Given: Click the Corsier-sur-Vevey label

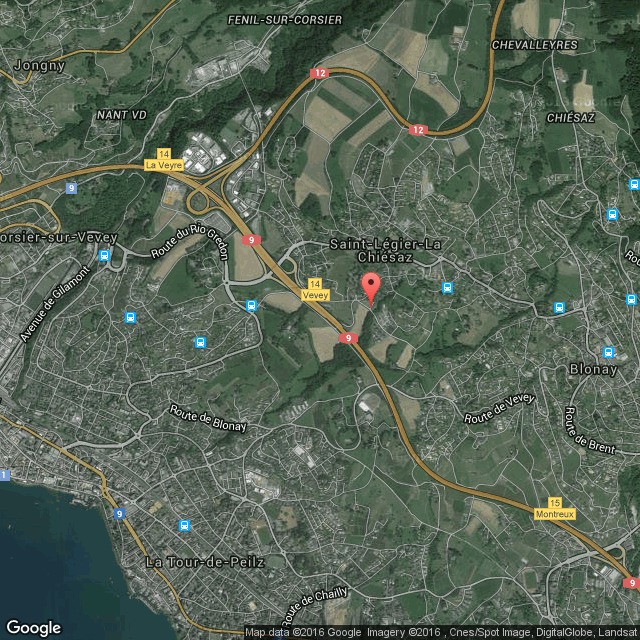Looking at the screenshot, I should 58,238.
